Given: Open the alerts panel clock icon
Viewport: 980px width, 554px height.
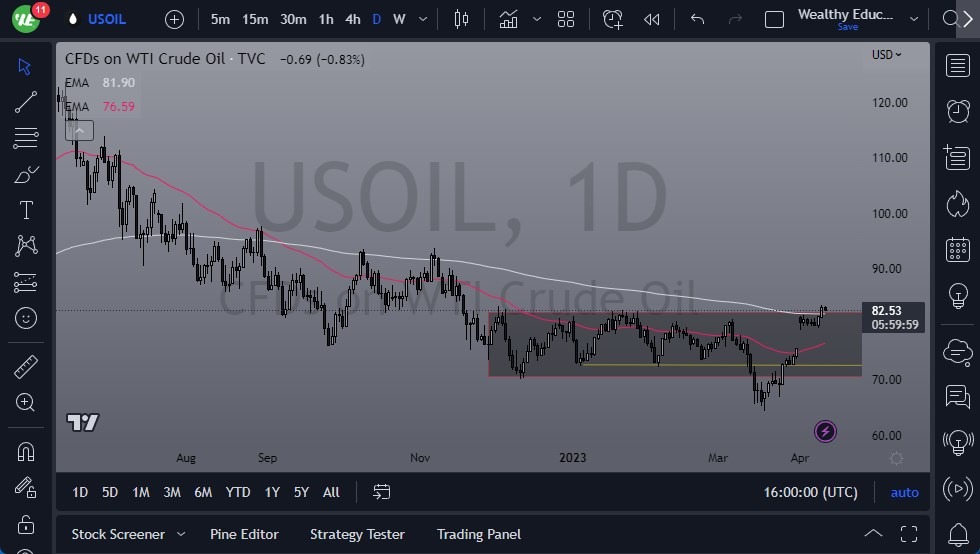Looking at the screenshot, I should pyautogui.click(x=957, y=110).
